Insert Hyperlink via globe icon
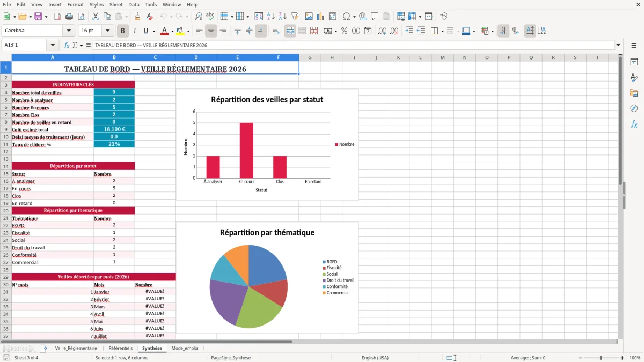Screen dimensions: 644x362 [363, 17]
